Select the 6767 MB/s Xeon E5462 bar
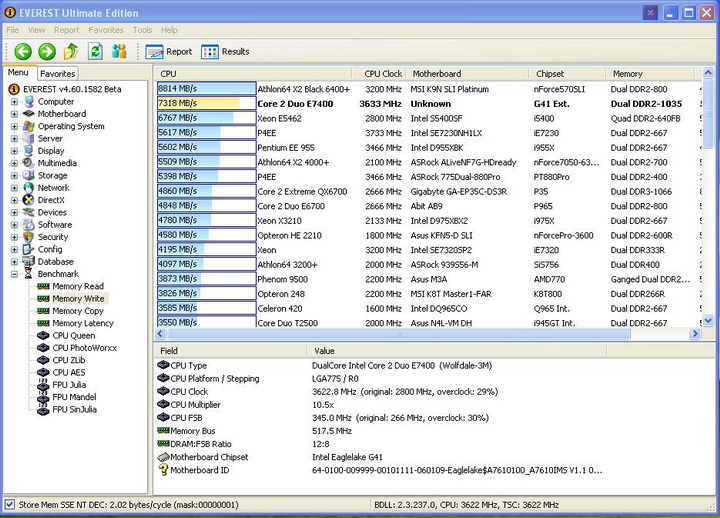Viewport: 720px width, 518px height. point(206,118)
